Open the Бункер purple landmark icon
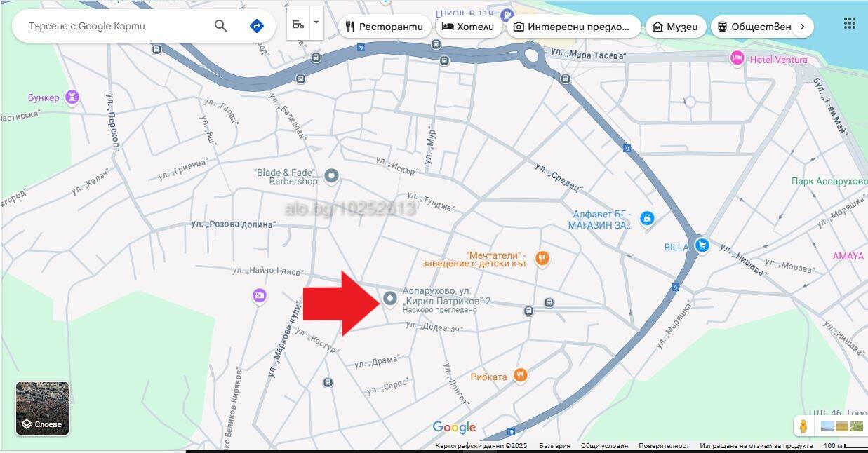868x453 pixels. click(x=72, y=97)
